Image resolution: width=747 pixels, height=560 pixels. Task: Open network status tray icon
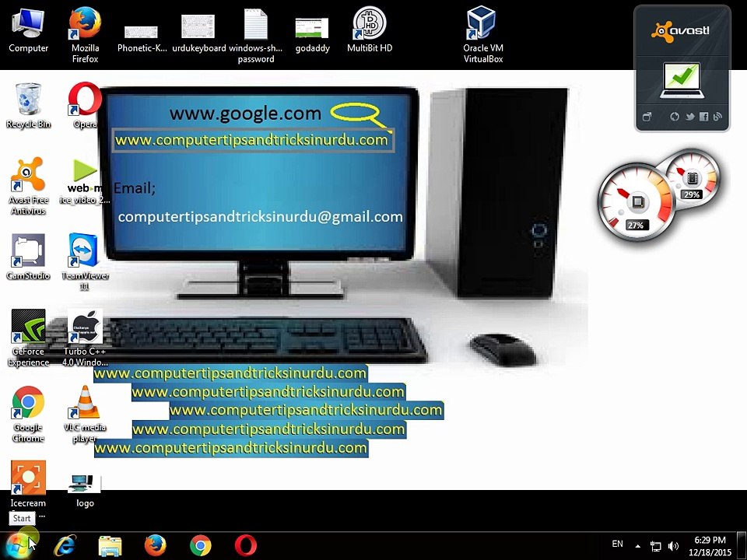click(x=656, y=546)
